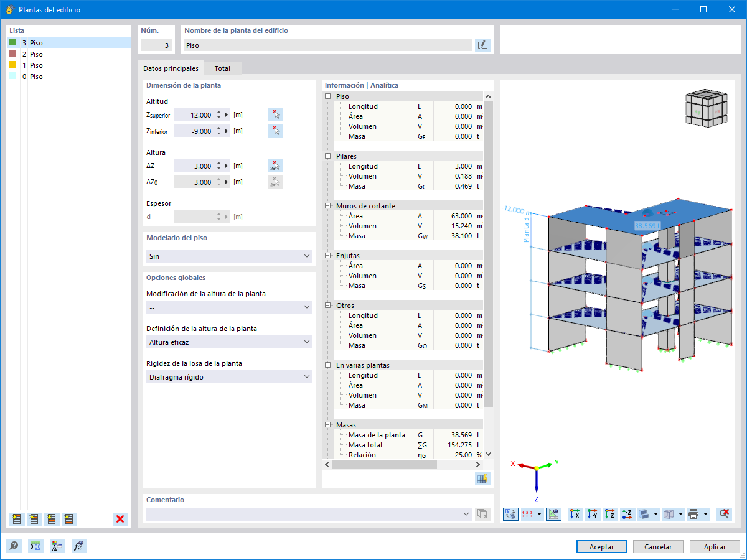This screenshot has width=747, height=560.
Task: Click the new-story icon with top orange bar
Action: click(x=17, y=518)
